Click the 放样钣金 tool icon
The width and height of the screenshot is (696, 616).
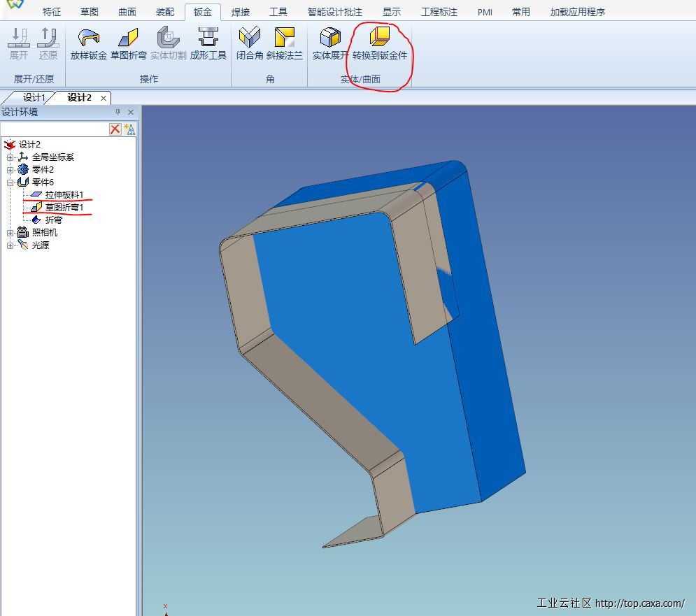click(x=88, y=38)
